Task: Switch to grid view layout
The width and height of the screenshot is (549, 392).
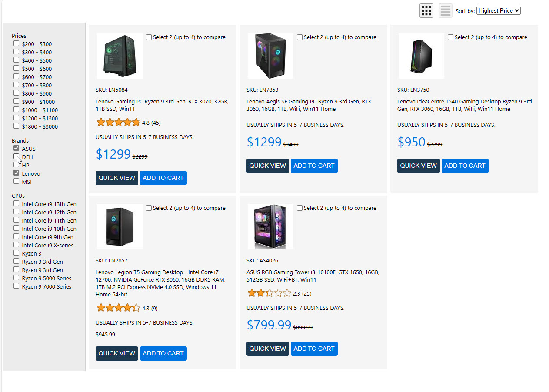Action: (426, 10)
